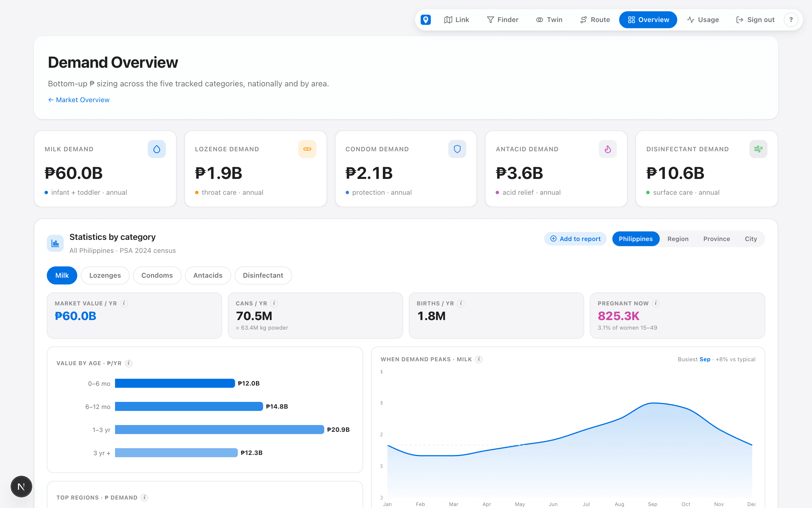The height and width of the screenshot is (508, 812).
Task: Select the Overview navigation item
Action: click(648, 20)
